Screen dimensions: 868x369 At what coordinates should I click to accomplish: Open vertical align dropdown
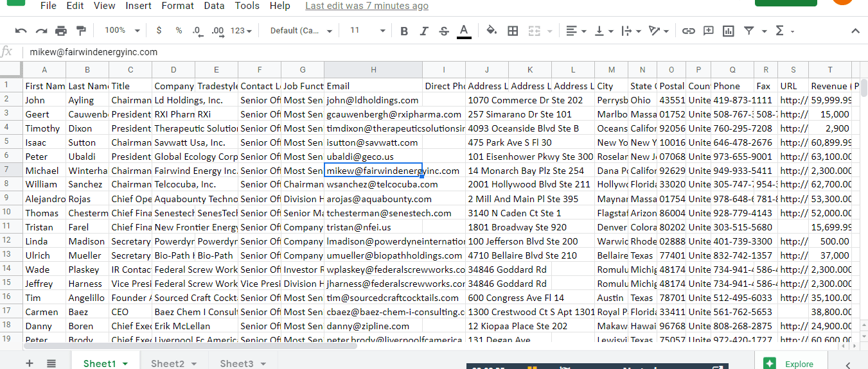(x=604, y=31)
